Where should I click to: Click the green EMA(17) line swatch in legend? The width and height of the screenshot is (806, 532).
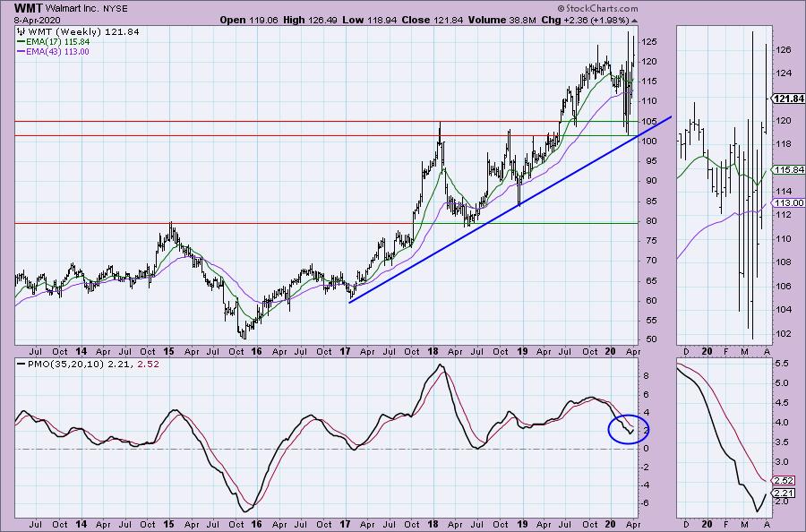click(x=21, y=41)
